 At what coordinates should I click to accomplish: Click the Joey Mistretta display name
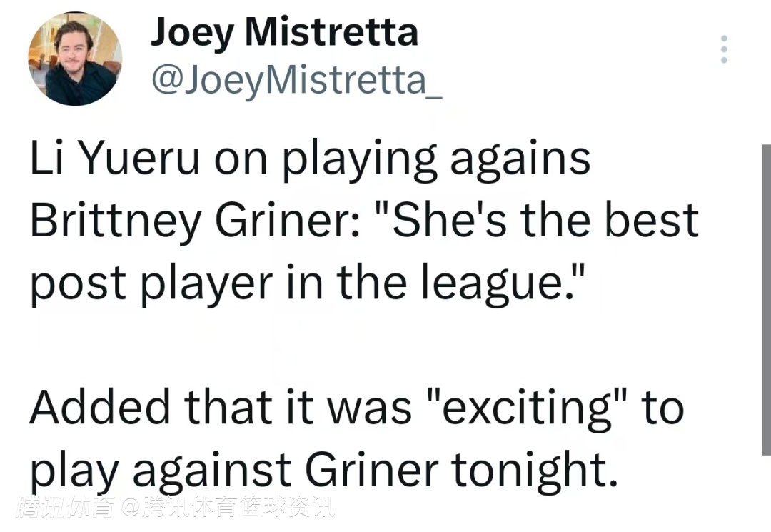click(x=284, y=32)
